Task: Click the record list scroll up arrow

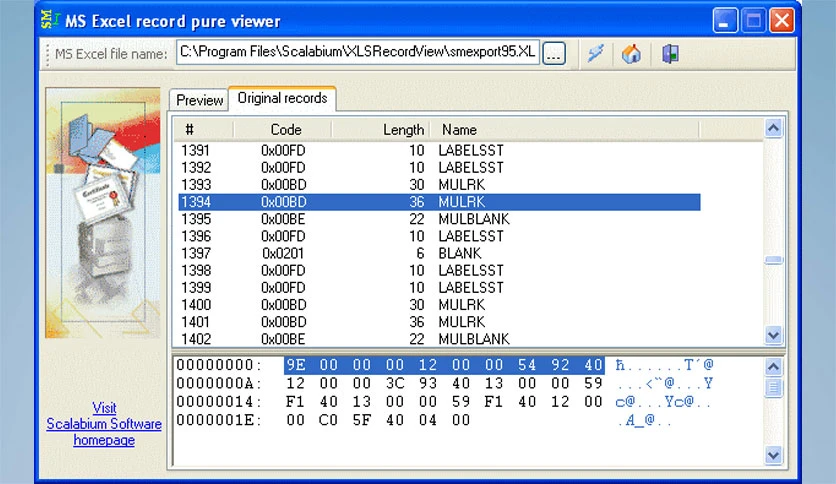Action: coord(773,128)
